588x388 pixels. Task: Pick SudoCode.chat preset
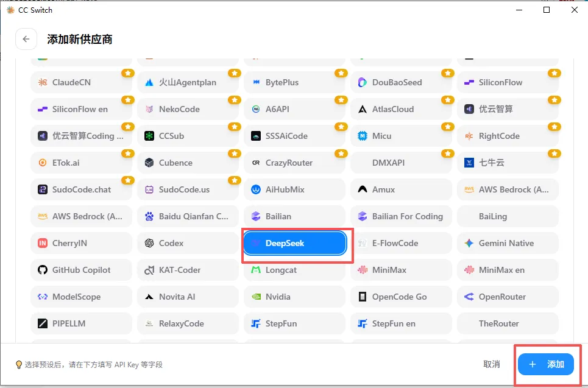coord(82,189)
